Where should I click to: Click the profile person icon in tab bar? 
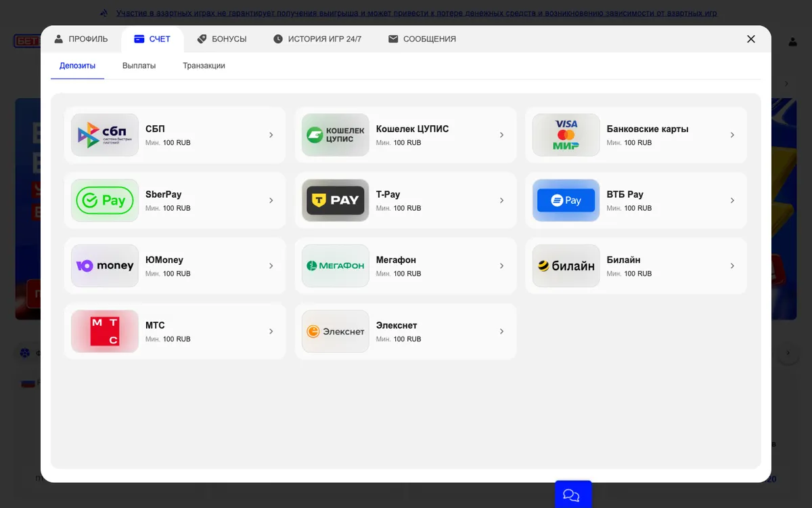(59, 39)
